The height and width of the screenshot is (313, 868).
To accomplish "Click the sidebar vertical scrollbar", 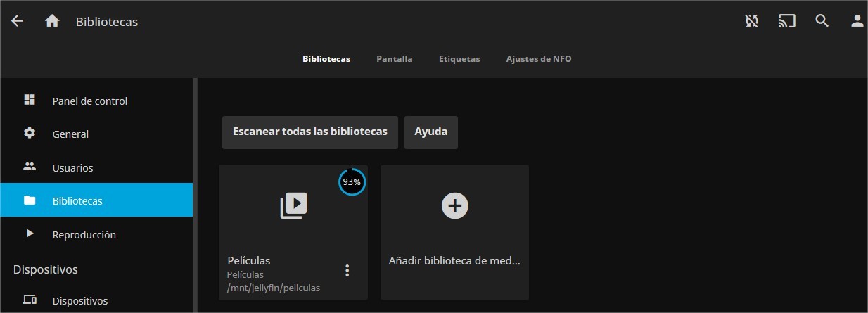I will (x=196, y=196).
